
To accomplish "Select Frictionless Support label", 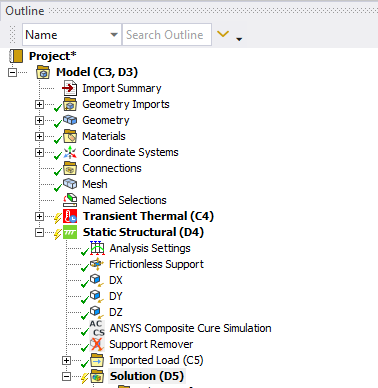I will [156, 264].
